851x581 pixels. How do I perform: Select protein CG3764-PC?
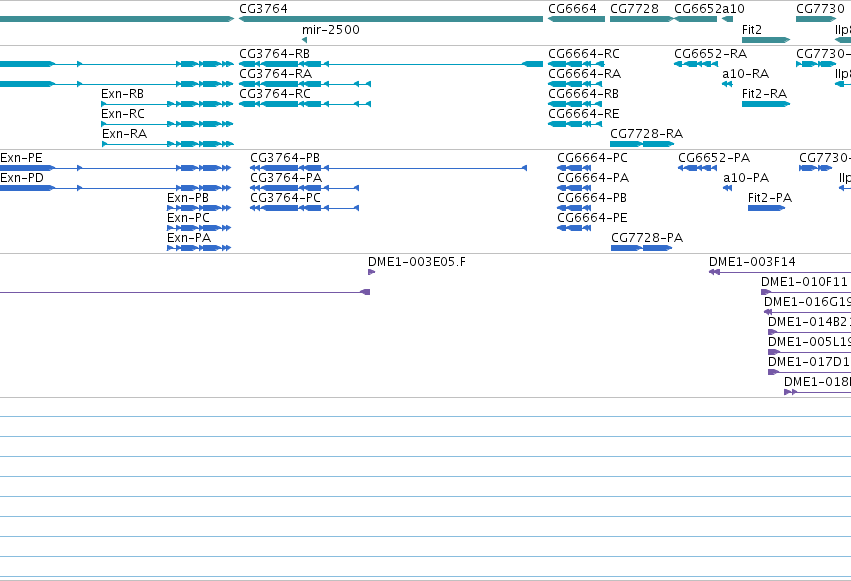pyautogui.click(x=304, y=208)
